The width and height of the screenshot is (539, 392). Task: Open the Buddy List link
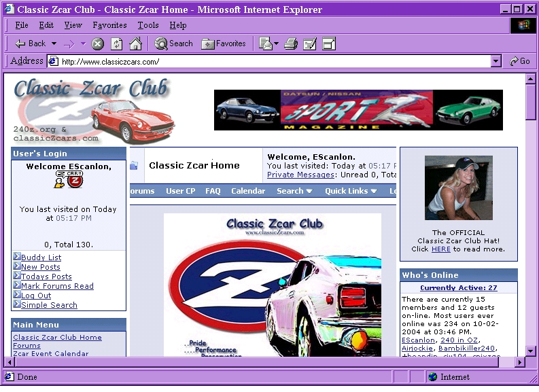41,257
